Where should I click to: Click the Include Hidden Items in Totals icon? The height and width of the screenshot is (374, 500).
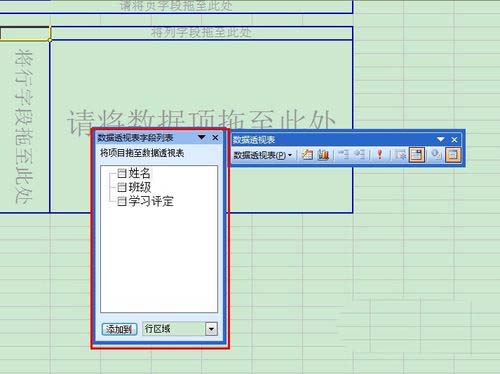tap(400, 155)
